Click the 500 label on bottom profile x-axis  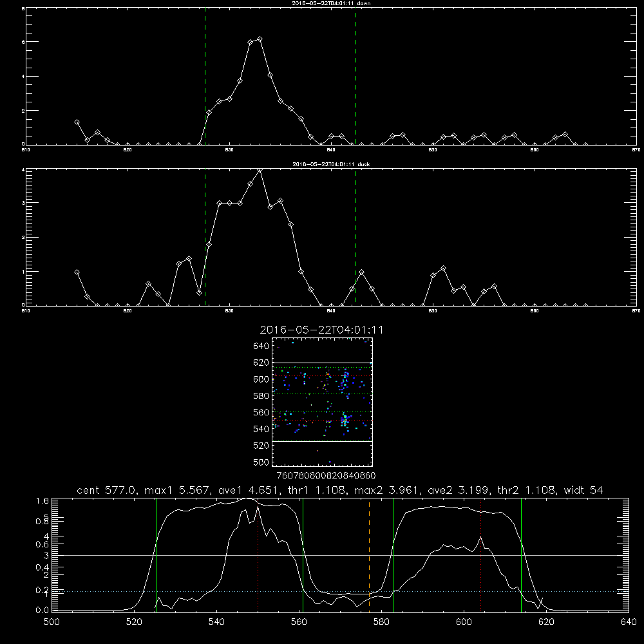point(52,622)
